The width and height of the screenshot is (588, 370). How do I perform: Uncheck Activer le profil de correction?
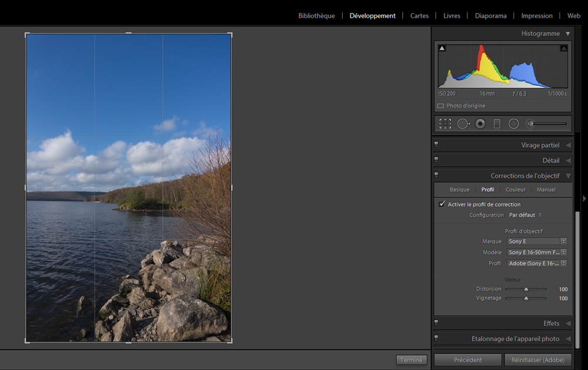tap(442, 204)
